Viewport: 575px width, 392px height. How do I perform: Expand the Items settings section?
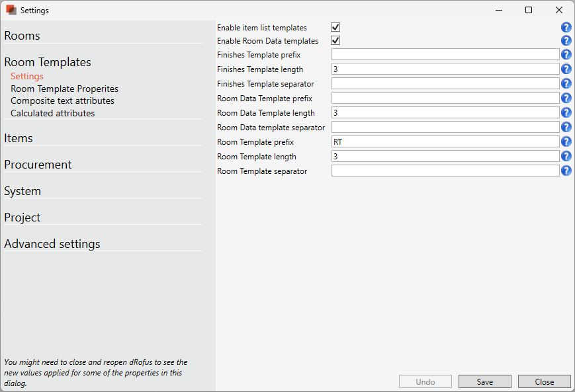[19, 138]
